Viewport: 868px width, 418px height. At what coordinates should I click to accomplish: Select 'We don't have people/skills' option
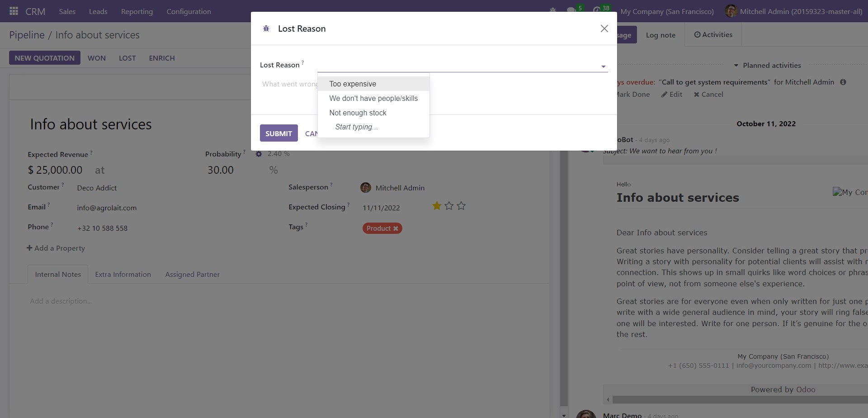[x=373, y=98]
